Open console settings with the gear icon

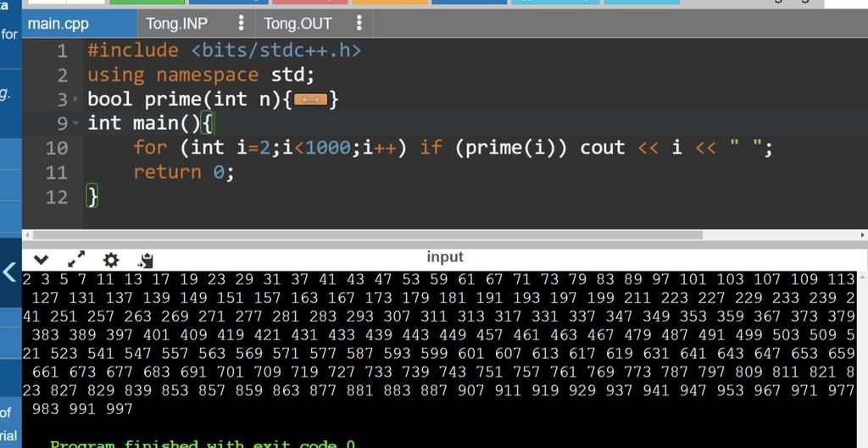(111, 260)
